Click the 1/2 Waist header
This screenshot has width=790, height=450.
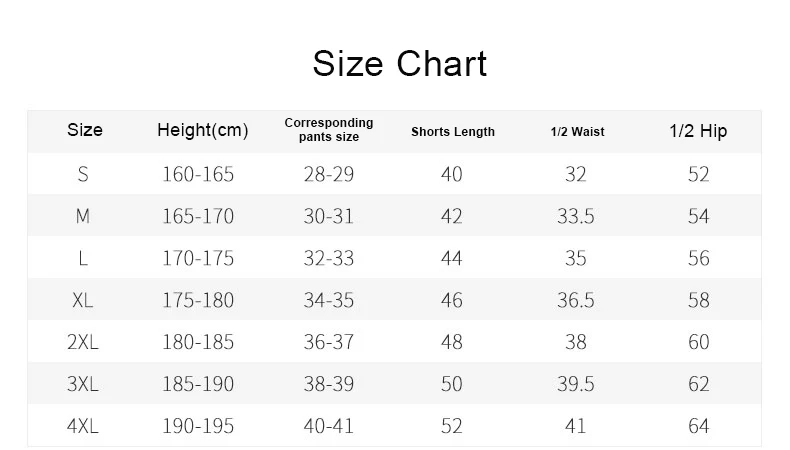pos(577,132)
